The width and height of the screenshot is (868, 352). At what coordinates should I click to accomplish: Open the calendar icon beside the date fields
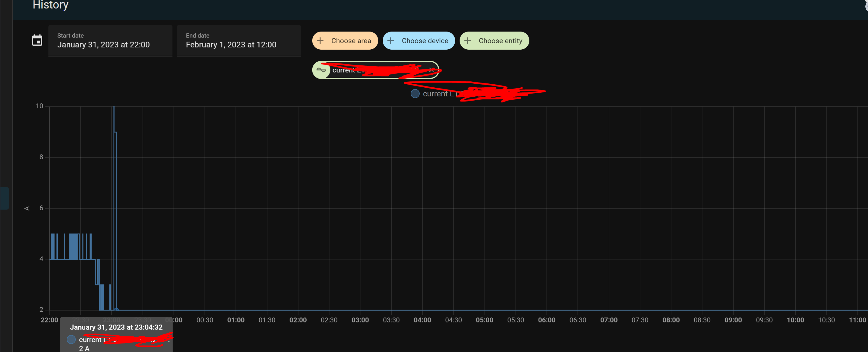(37, 40)
